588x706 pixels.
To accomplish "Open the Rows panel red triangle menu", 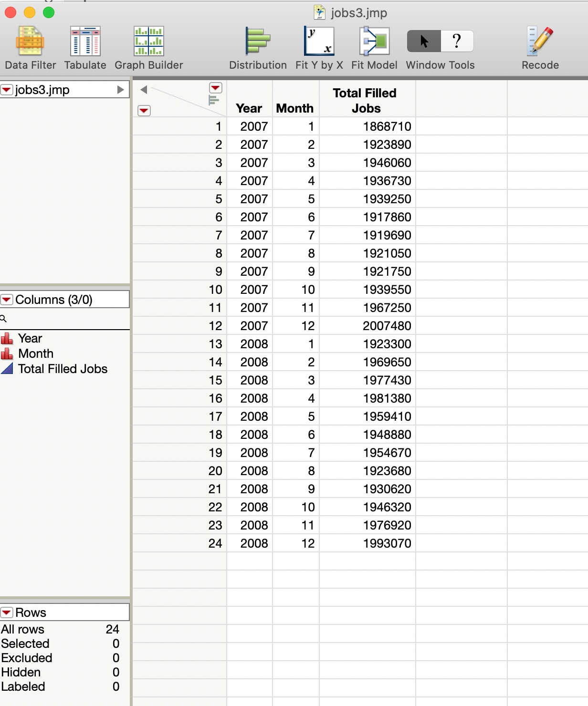I will pyautogui.click(x=7, y=613).
